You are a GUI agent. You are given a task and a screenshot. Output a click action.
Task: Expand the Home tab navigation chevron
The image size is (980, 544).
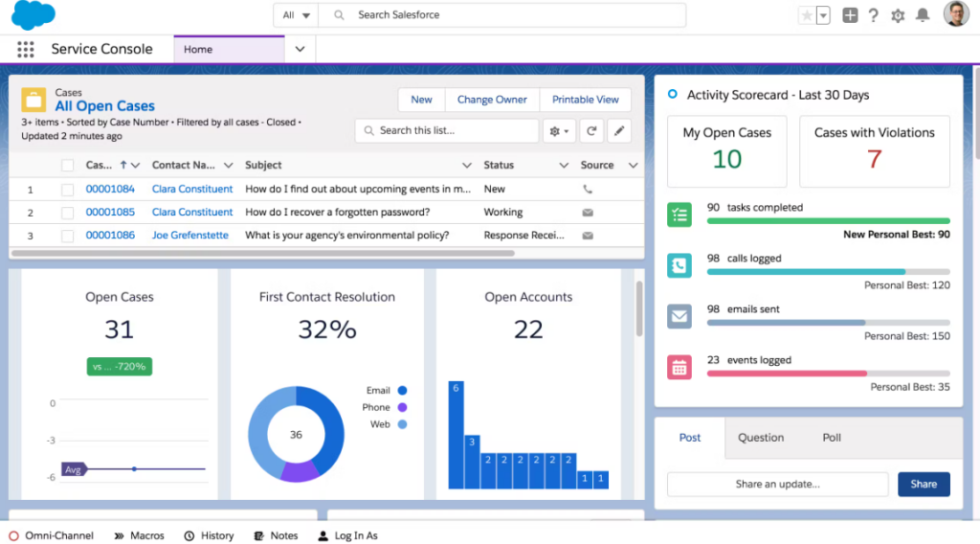[300, 50]
